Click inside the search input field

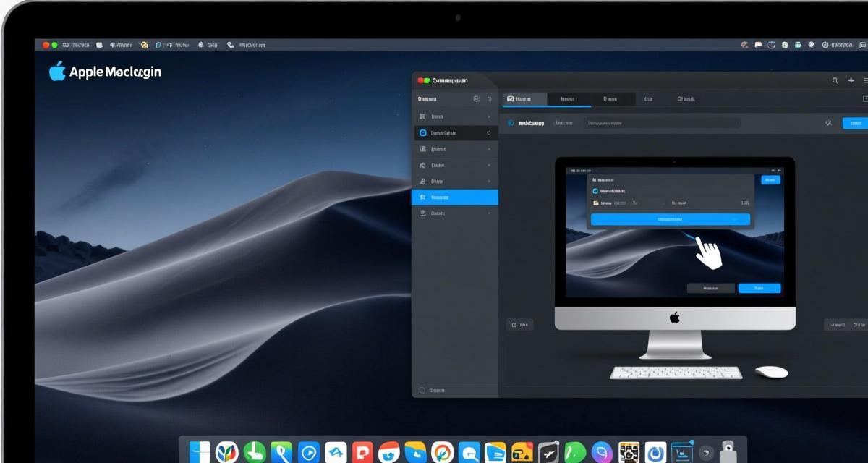[x=662, y=123]
